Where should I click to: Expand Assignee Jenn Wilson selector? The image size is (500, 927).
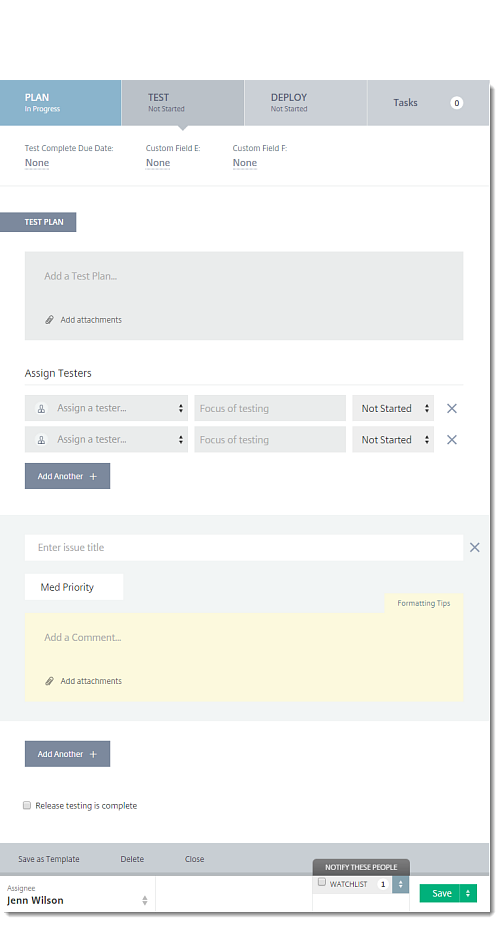[x=77, y=895]
